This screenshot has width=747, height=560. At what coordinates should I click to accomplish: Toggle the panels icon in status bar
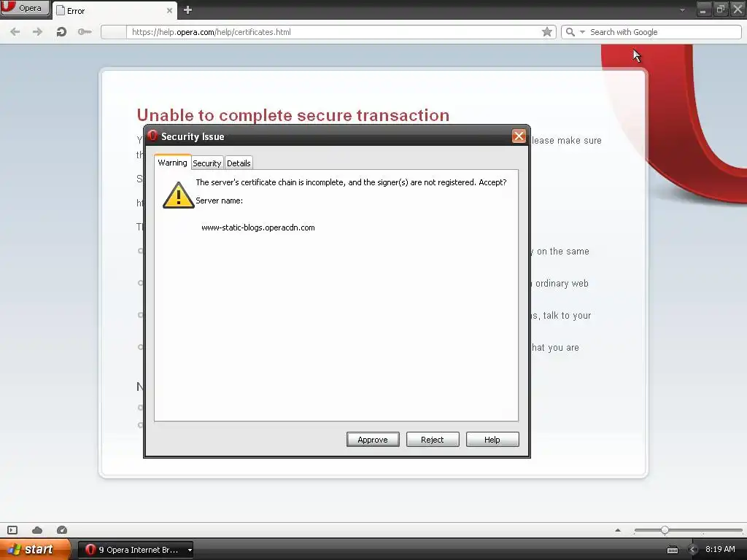coord(12,530)
